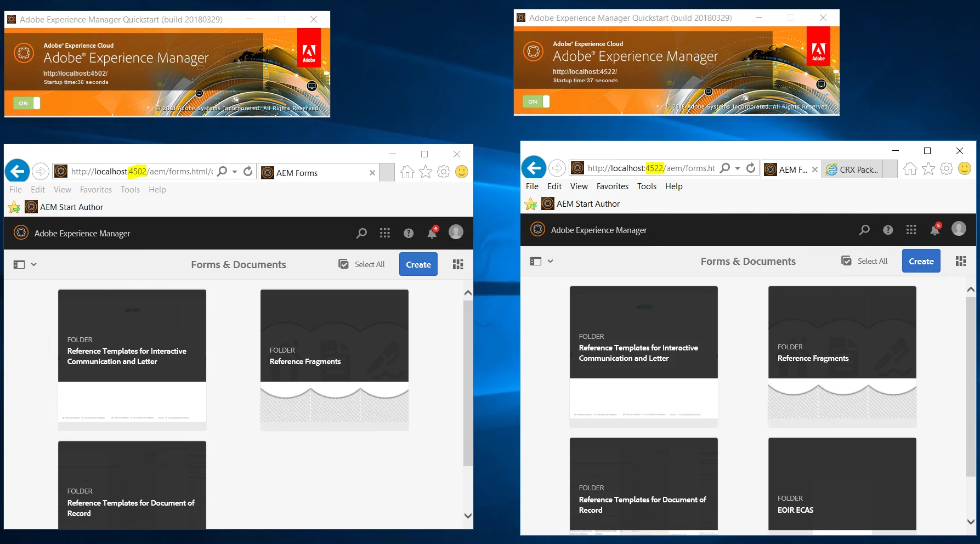The height and width of the screenshot is (544, 980).
Task: Close the AEM Forms tab in the 4502 browser
Action: point(372,173)
